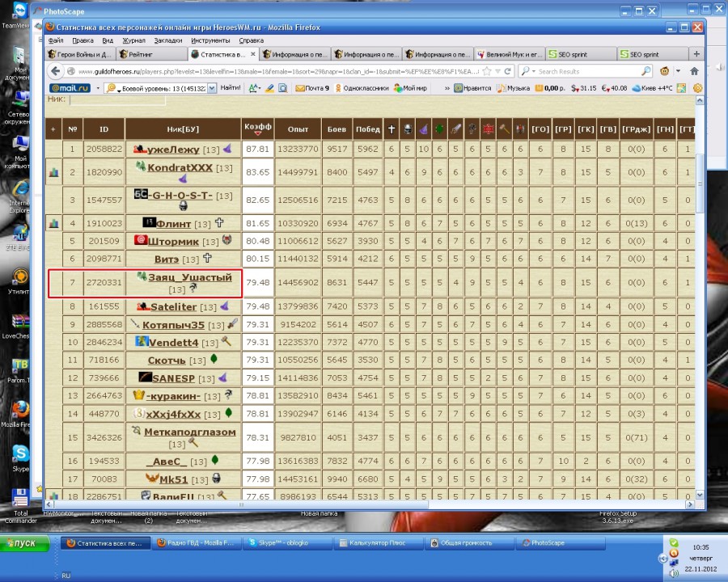Screen dimensions: 728x582
Task: Close the Статистика tab
Action: pyautogui.click(x=253, y=54)
